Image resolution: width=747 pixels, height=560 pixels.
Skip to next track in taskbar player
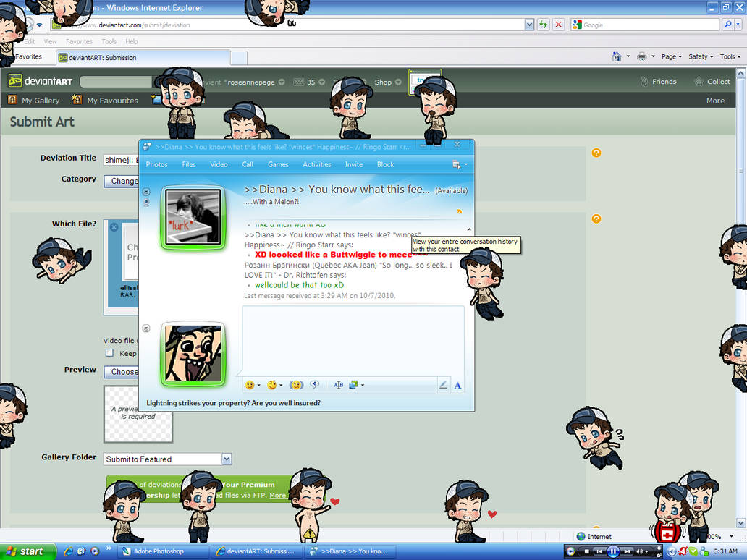[x=627, y=551]
